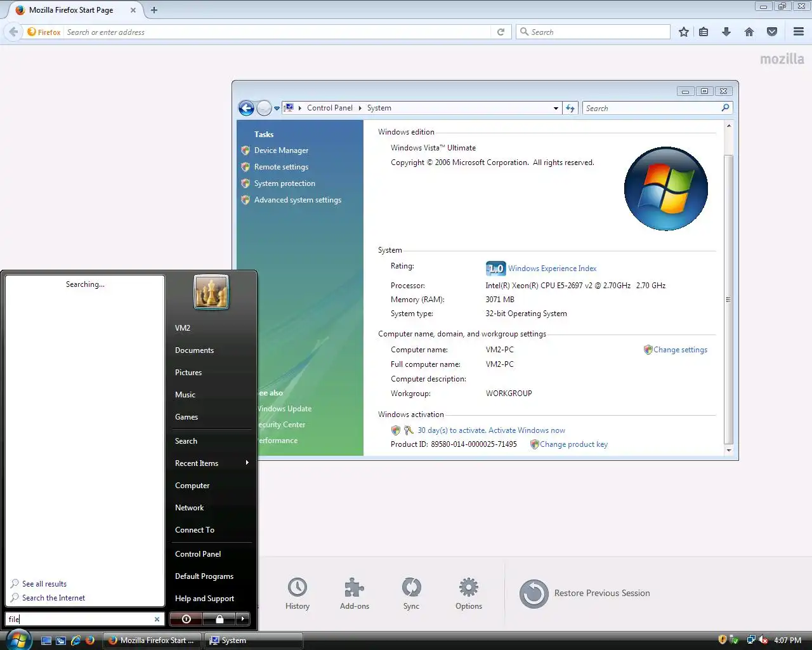Viewport: 812px width, 650px height.
Task: Click the back arrow in System window
Action: pos(246,108)
